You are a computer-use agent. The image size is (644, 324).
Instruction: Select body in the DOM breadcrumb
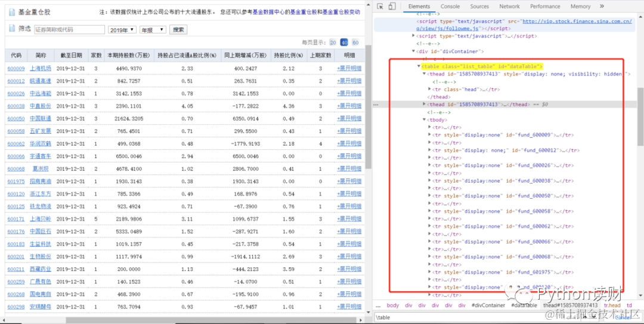[x=392, y=306]
